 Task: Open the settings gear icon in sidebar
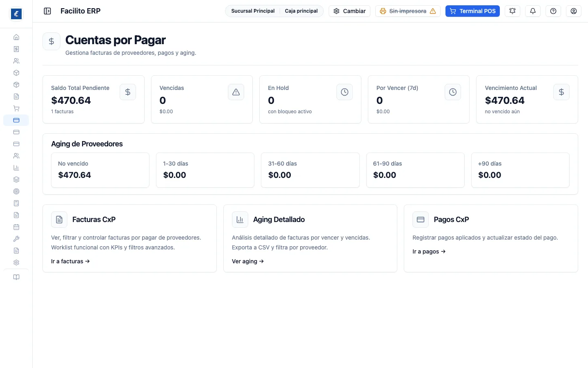tap(16, 263)
